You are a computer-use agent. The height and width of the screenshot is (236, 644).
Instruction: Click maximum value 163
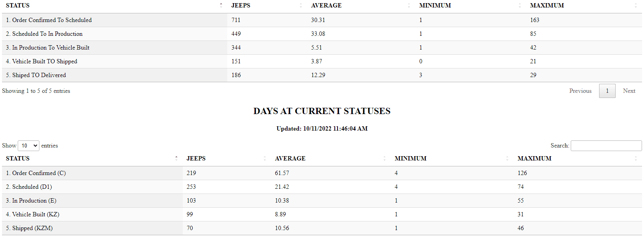coord(535,20)
